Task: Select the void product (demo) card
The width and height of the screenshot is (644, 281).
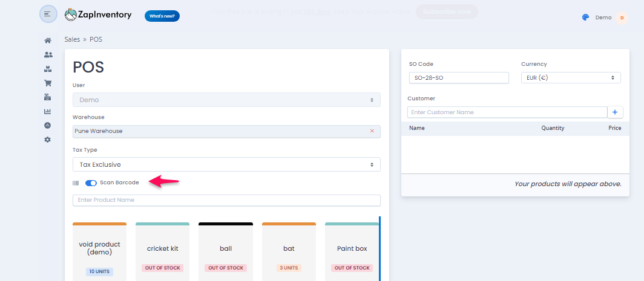Action: tap(99, 251)
